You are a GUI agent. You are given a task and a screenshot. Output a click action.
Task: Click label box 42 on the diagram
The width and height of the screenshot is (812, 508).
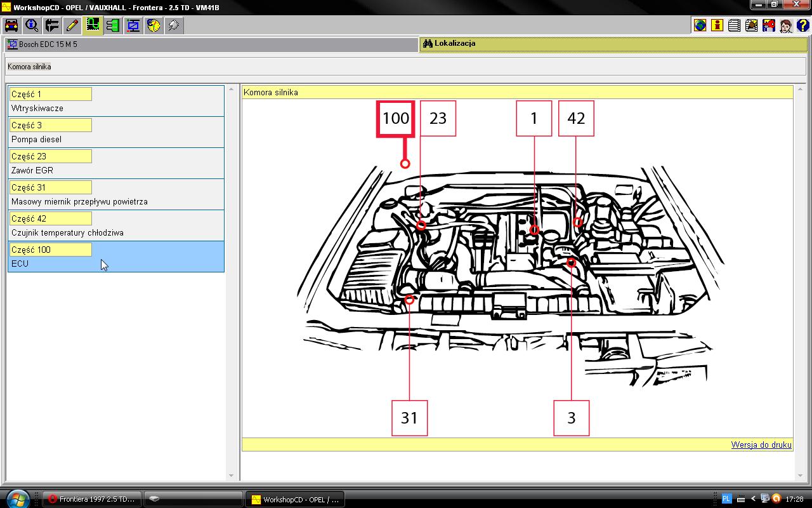576,118
